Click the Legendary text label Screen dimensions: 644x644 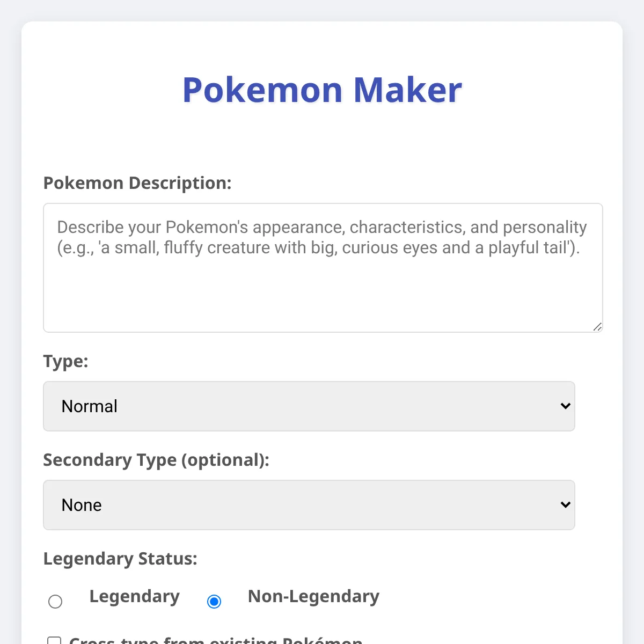pos(134,597)
